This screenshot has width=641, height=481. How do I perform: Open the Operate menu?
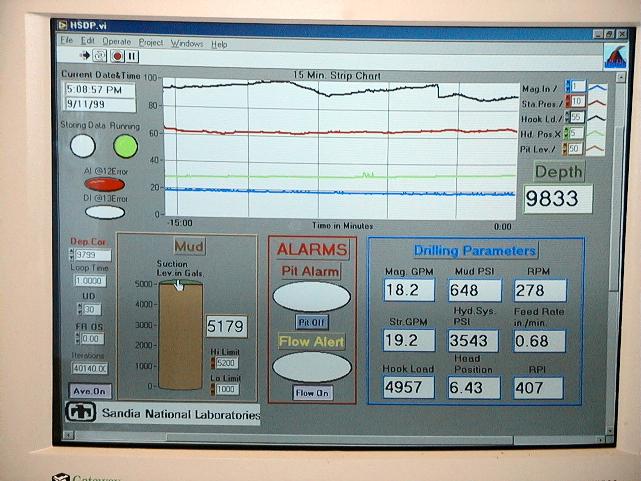(116, 43)
